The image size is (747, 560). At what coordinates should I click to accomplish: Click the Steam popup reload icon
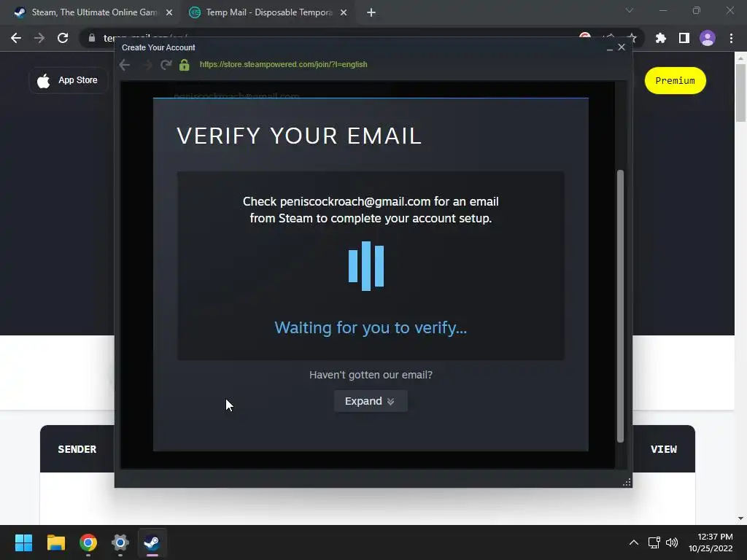click(x=166, y=65)
